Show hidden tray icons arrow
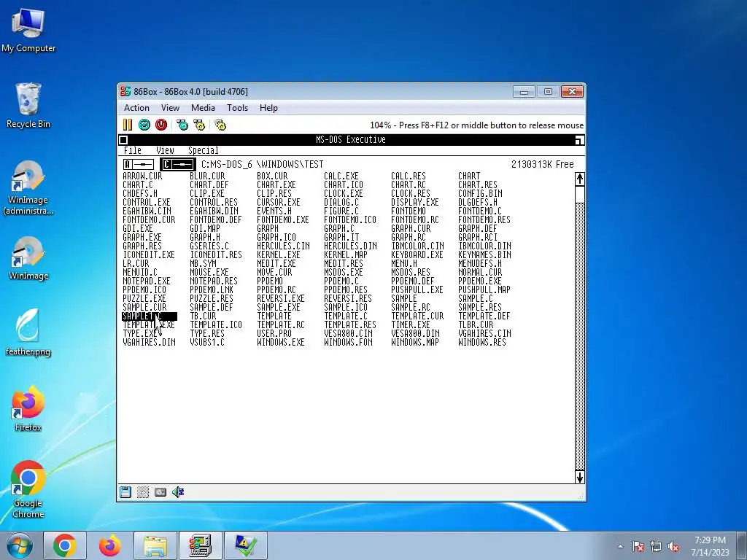This screenshot has height=560, width=747. point(620,546)
